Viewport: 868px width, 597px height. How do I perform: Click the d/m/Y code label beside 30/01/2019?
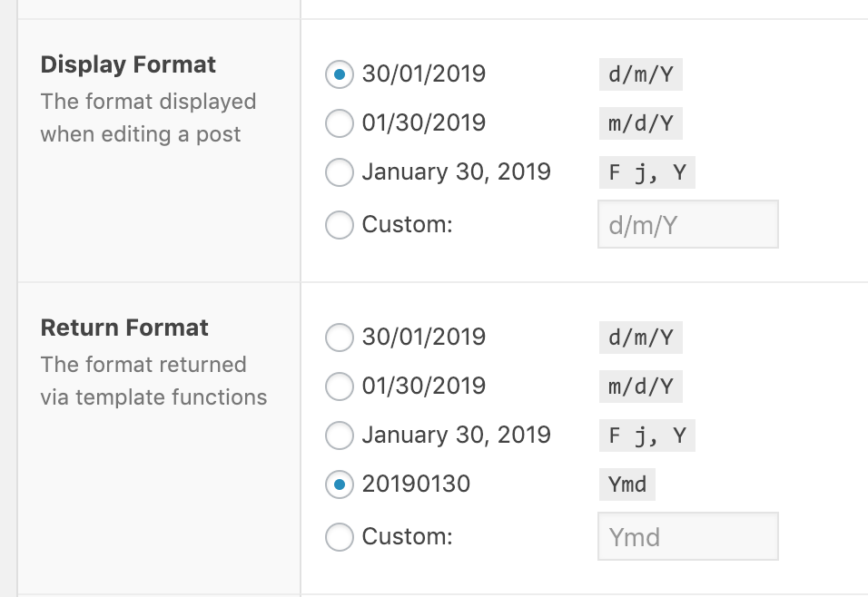pyautogui.click(x=640, y=74)
